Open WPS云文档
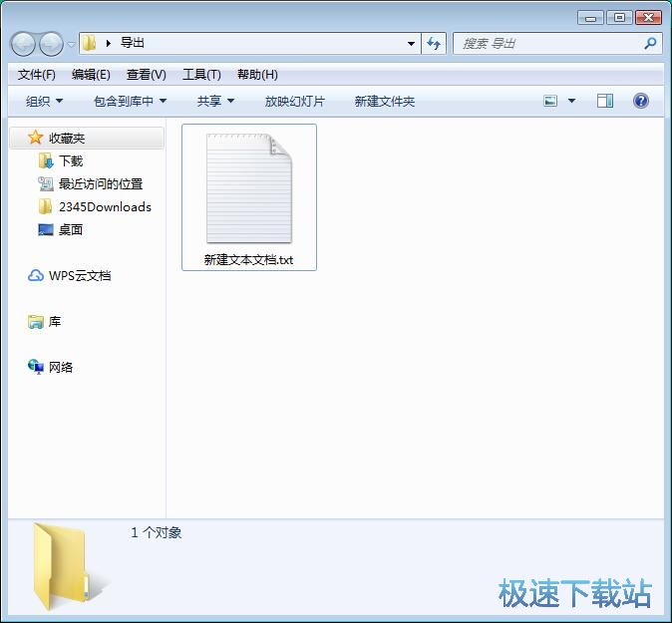This screenshot has width=672, height=623. click(x=80, y=275)
